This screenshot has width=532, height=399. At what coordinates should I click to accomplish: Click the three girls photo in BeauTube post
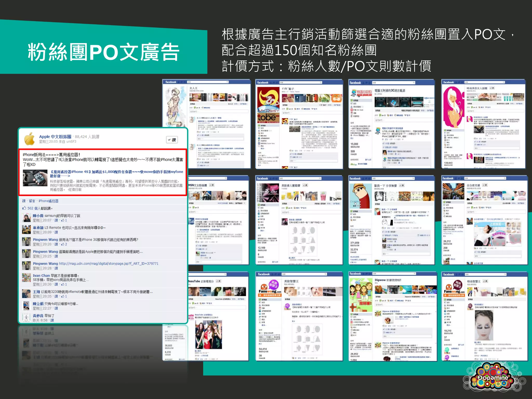(209, 334)
